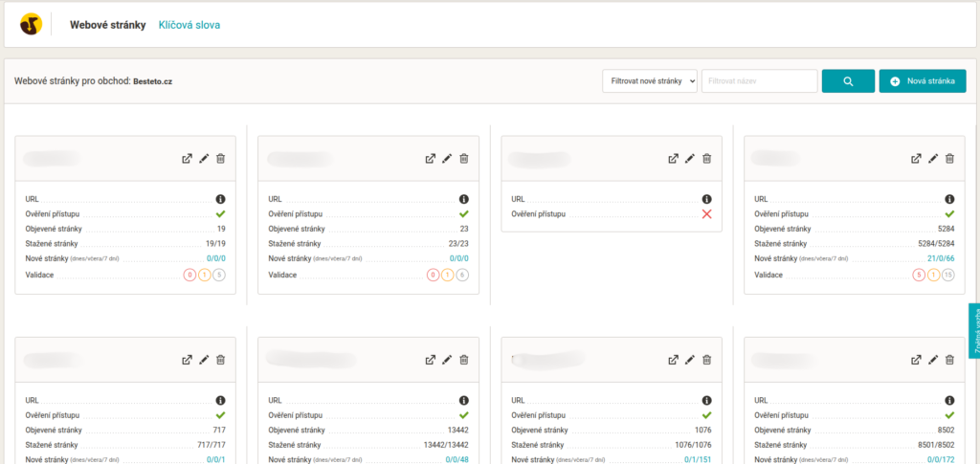The image size is (980, 464).
Task: Edit the website card with 23 discovered pages
Action: (447, 159)
